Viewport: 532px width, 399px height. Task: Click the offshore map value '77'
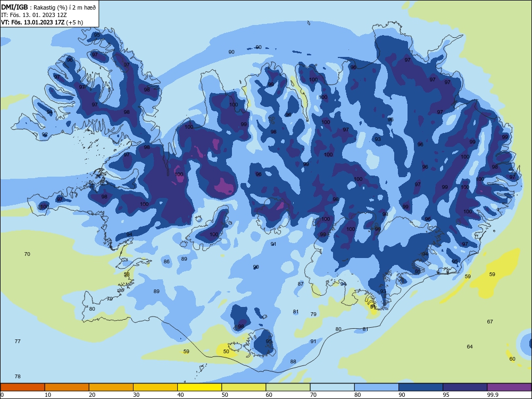18,342
